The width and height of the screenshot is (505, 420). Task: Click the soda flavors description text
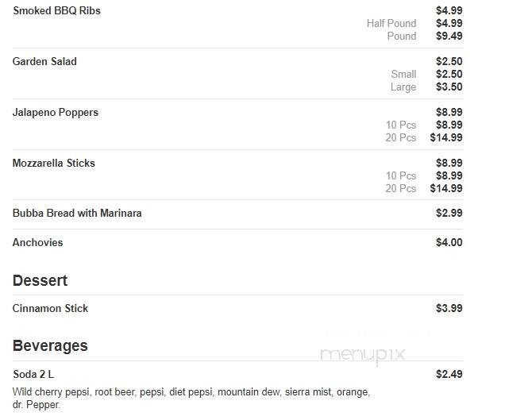click(x=191, y=398)
